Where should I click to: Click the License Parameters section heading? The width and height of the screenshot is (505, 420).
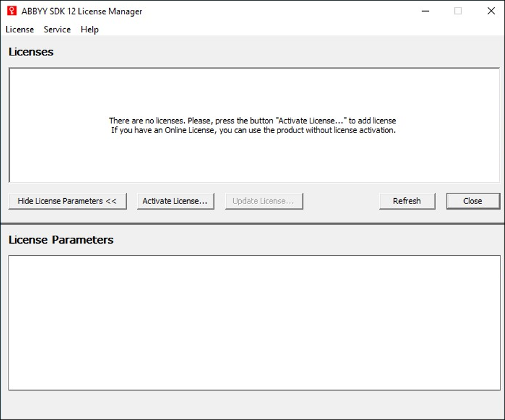coord(60,240)
